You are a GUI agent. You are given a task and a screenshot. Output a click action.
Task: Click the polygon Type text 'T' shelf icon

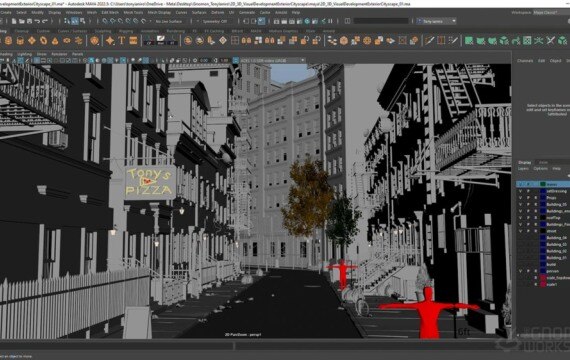pos(122,40)
